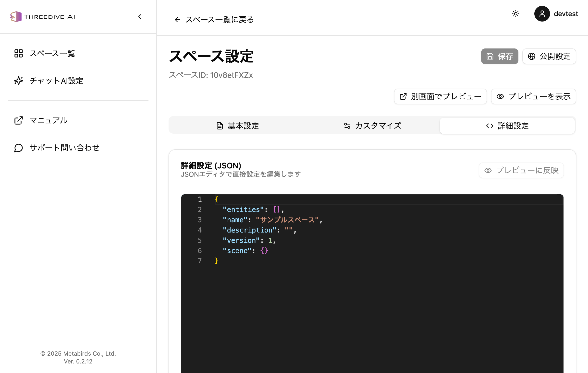Click the スペース一覧 grid icon
Viewport: 588px width, 373px height.
tap(19, 53)
